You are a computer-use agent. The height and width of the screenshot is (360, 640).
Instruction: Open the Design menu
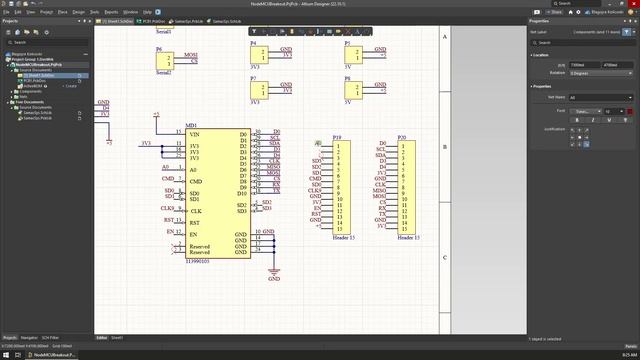(x=79, y=12)
